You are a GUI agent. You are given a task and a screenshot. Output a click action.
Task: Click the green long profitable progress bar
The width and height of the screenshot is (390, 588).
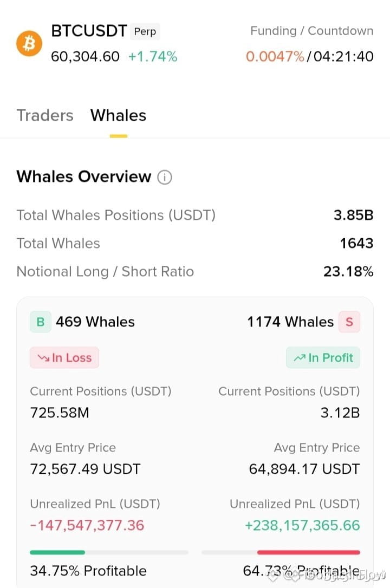pyautogui.click(x=57, y=552)
